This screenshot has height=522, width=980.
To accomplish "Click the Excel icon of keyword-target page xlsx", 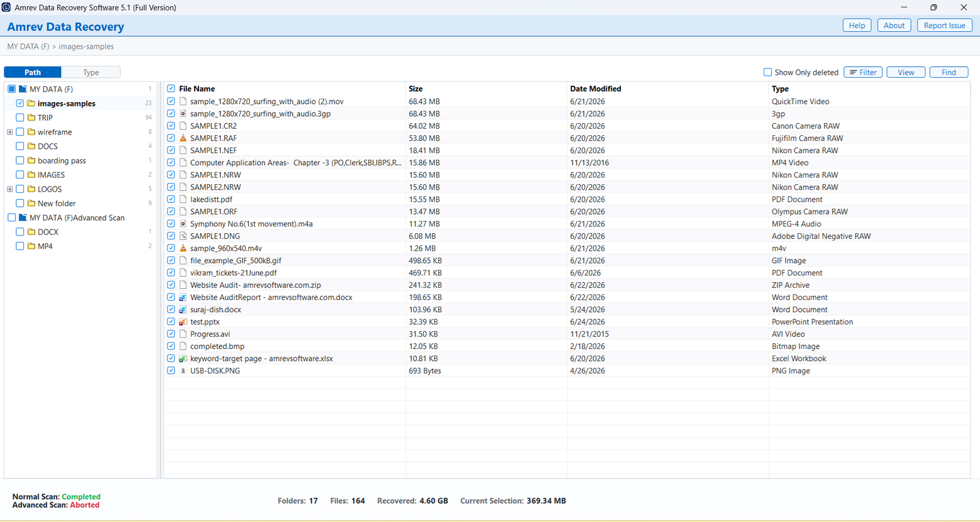I will coord(183,359).
